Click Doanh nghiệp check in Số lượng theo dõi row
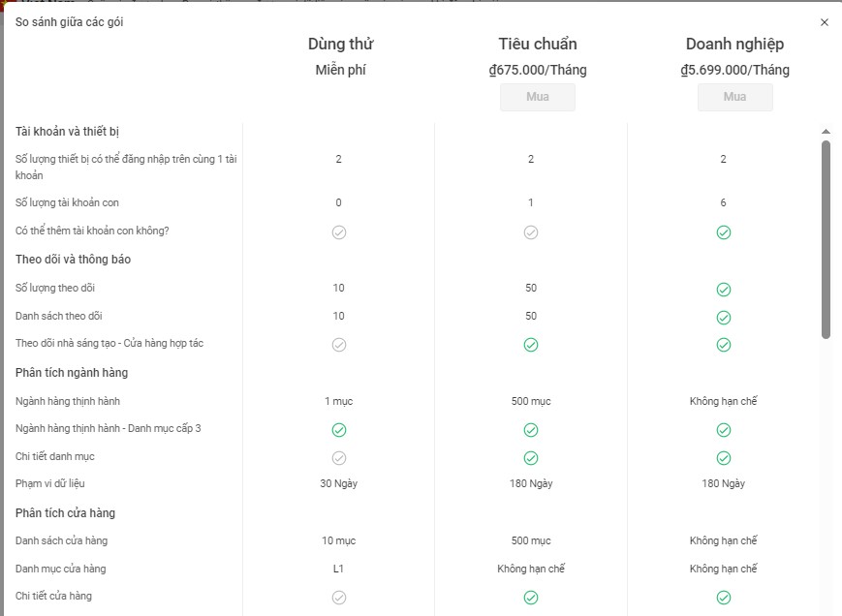This screenshot has height=616, width=842. pyautogui.click(x=723, y=290)
